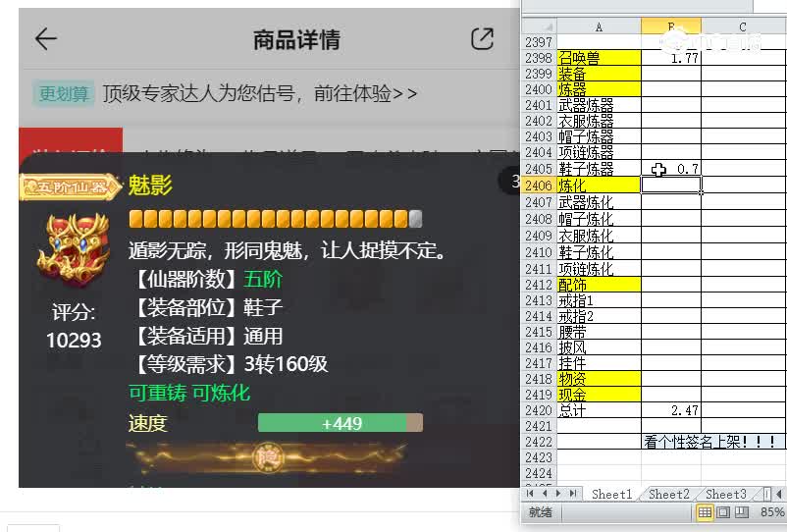Open the 魅影 shoe equipment icon
787x532 pixels.
point(74,249)
